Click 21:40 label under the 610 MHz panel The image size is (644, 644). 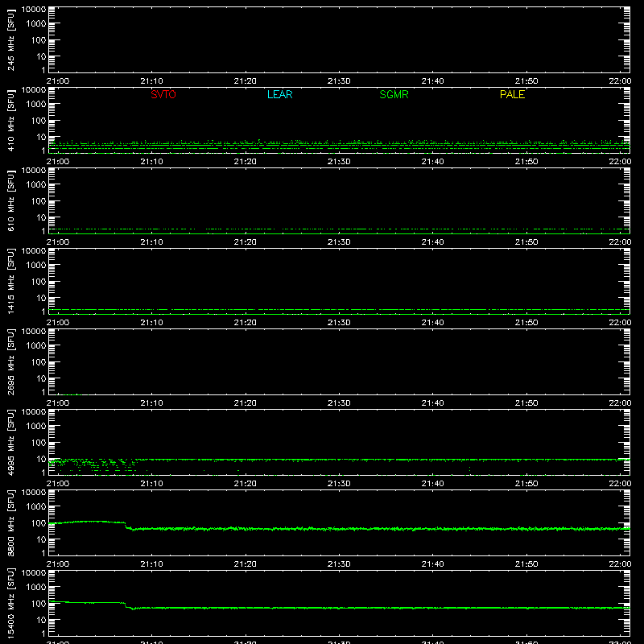tap(432, 242)
